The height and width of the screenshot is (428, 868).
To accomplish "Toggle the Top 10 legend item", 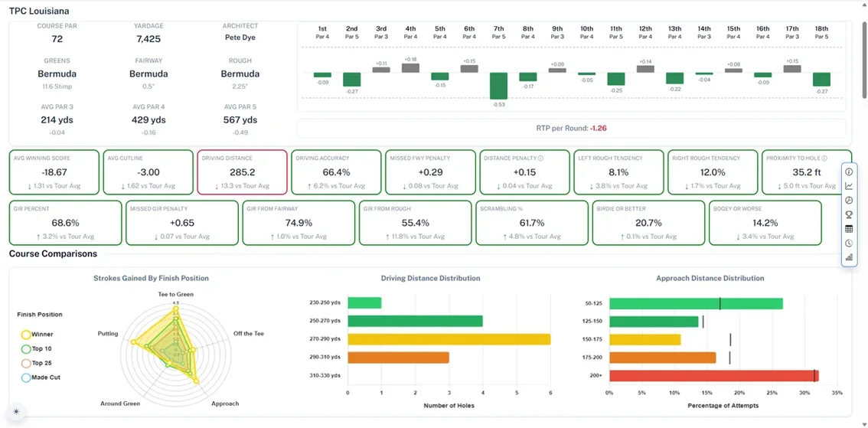I will click(37, 349).
